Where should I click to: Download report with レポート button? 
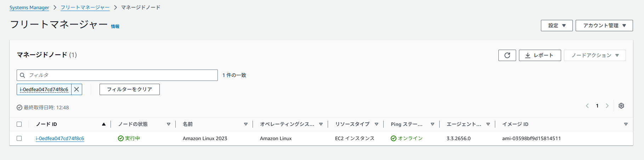pos(540,55)
